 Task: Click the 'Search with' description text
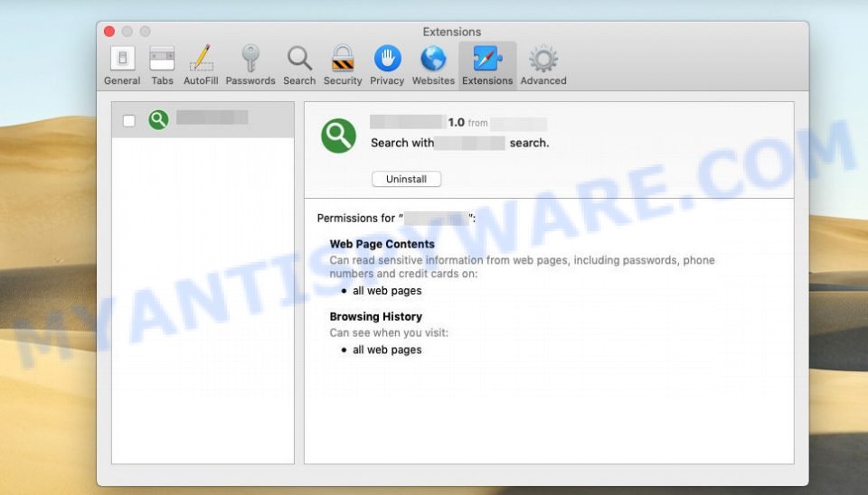pos(401,143)
